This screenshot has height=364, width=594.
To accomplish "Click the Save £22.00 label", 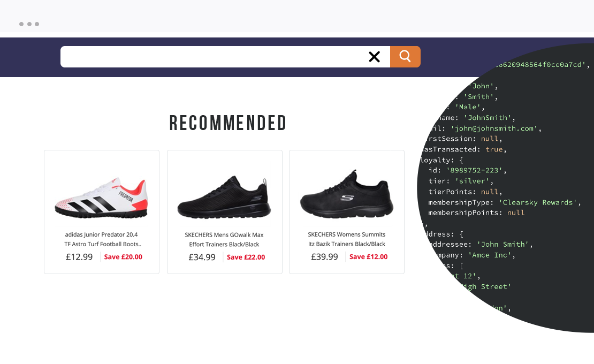I will coord(246,257).
